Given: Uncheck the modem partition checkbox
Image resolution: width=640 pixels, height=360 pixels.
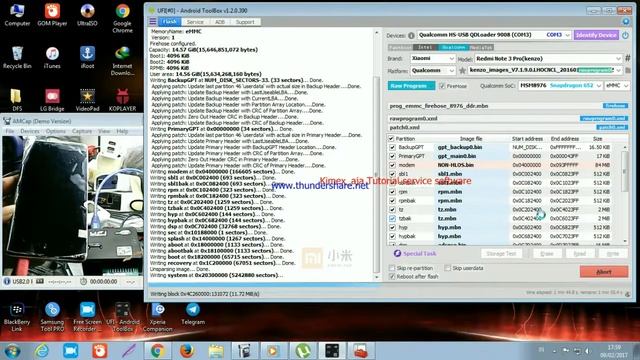Looking at the screenshot, I should point(392,165).
